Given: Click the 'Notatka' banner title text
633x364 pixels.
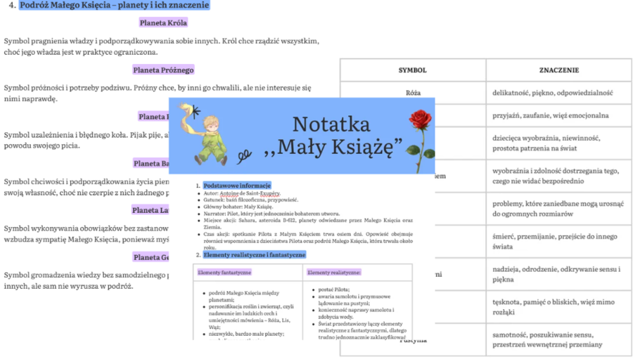Looking at the screenshot, I should pyautogui.click(x=331, y=124).
